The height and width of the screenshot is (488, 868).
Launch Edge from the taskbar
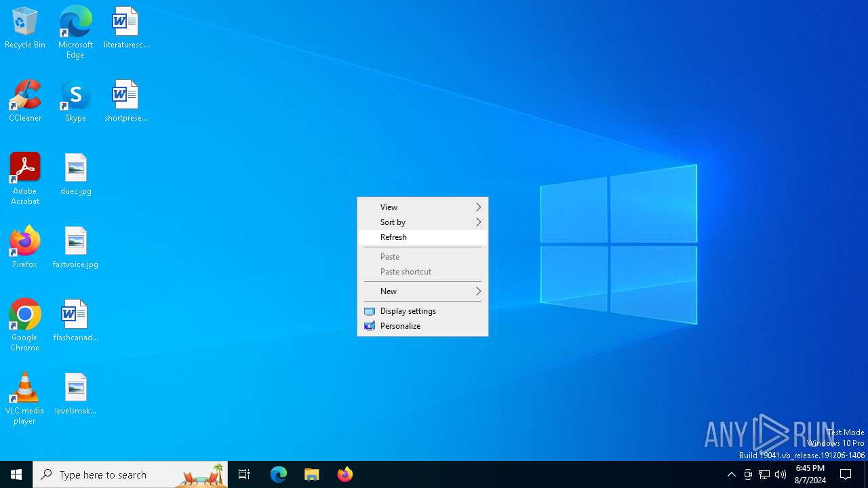point(279,474)
